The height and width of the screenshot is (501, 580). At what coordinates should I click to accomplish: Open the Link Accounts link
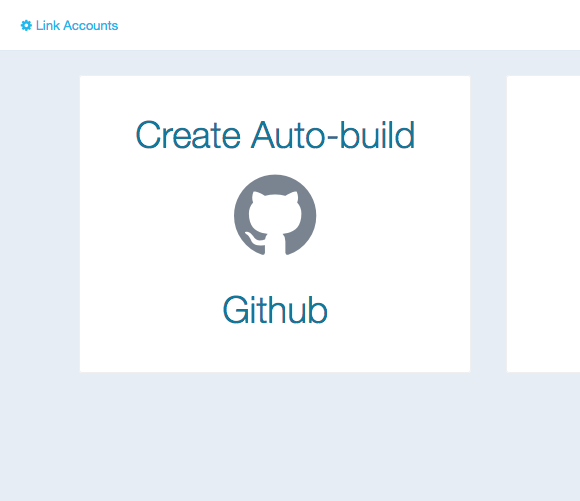click(x=77, y=26)
